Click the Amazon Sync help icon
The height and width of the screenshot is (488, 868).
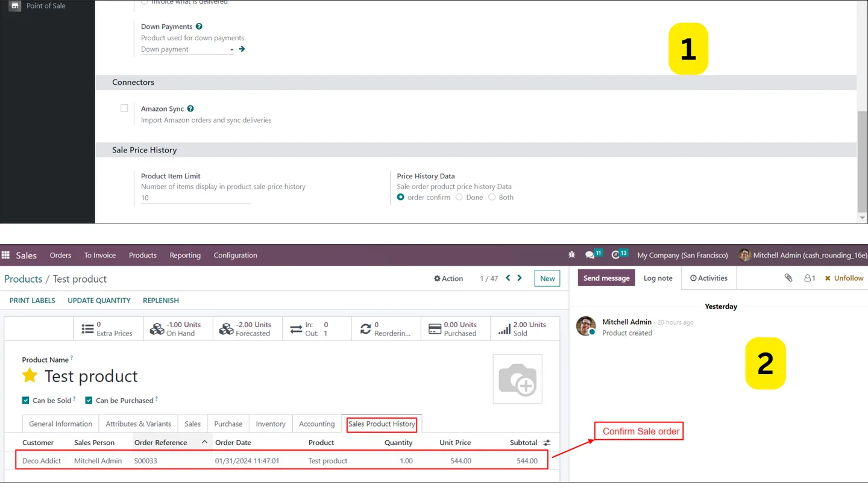point(190,109)
